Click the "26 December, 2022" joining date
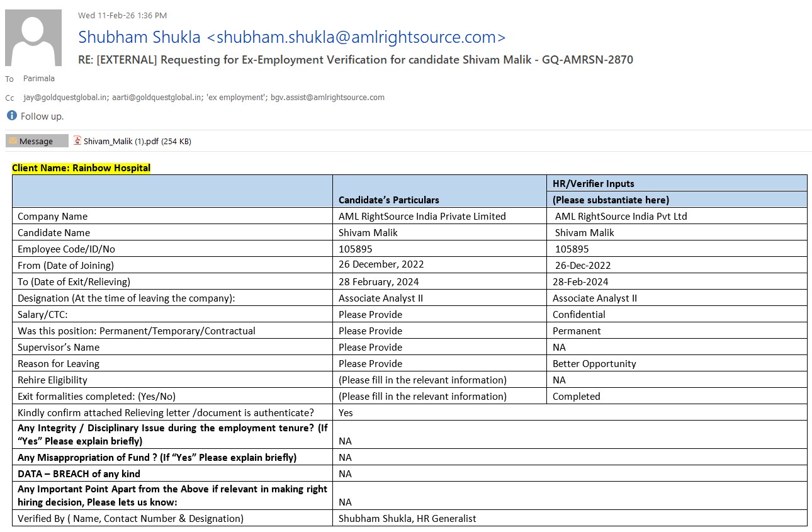The width and height of the screenshot is (812, 532). click(x=381, y=264)
